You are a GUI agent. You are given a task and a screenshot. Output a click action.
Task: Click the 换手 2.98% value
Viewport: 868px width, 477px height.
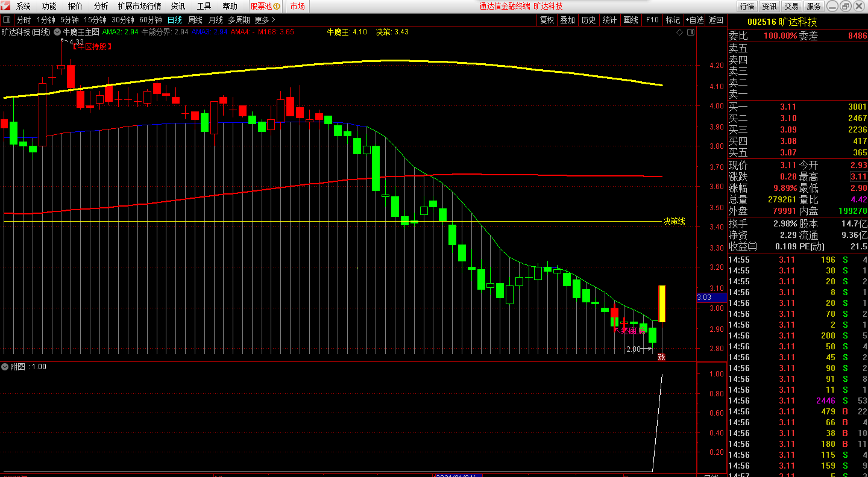(x=785, y=223)
